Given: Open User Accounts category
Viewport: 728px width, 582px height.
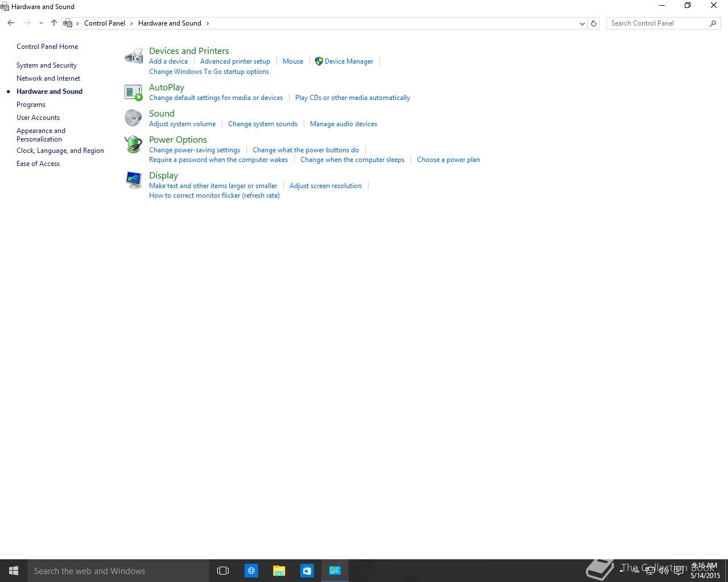Looking at the screenshot, I should tap(38, 118).
